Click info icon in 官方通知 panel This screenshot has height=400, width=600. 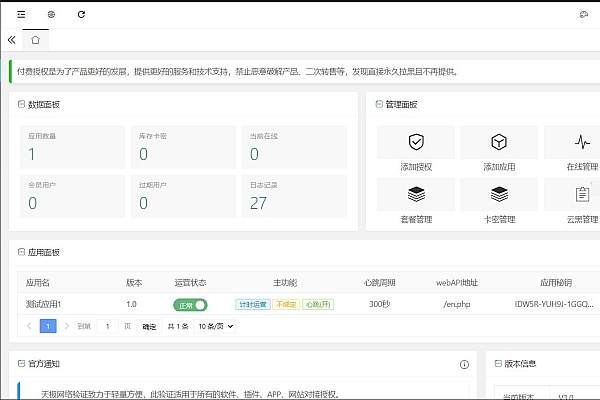tap(464, 365)
